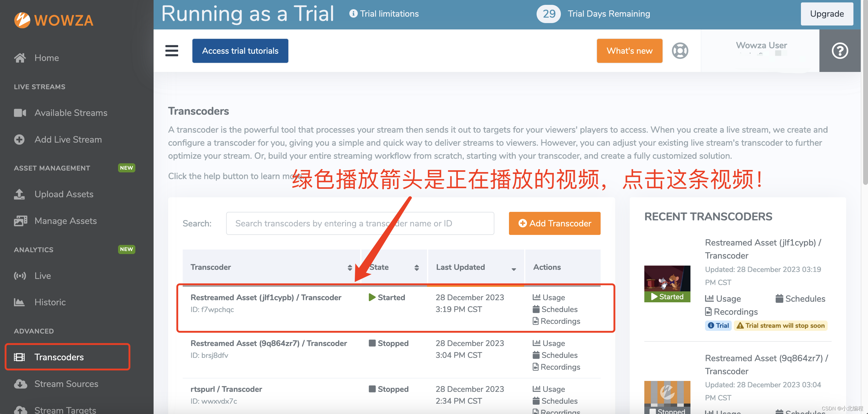Click the blue Trial badge
Image resolution: width=868 pixels, height=414 pixels.
point(718,325)
